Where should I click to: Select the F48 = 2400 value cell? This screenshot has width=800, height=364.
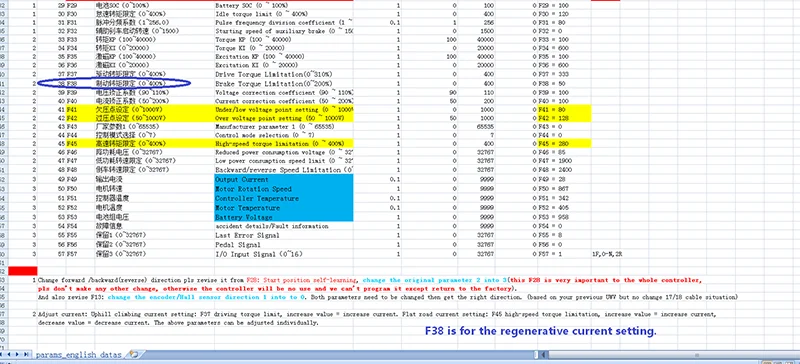tap(564, 169)
